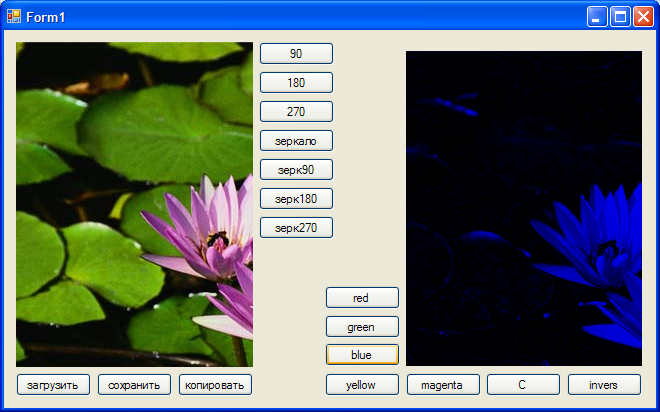Viewport: 660px width, 412px height.
Task: Maximize the Form1 window
Action: (x=620, y=17)
